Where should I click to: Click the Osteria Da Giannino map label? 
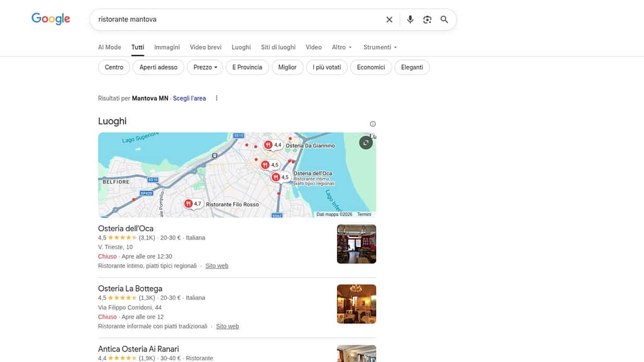click(x=310, y=146)
